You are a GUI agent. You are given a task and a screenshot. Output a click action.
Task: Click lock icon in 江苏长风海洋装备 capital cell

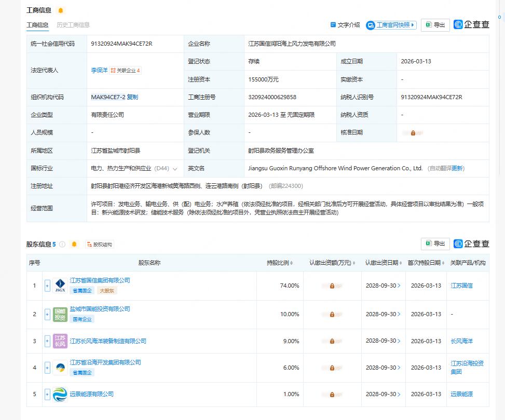click(332, 341)
